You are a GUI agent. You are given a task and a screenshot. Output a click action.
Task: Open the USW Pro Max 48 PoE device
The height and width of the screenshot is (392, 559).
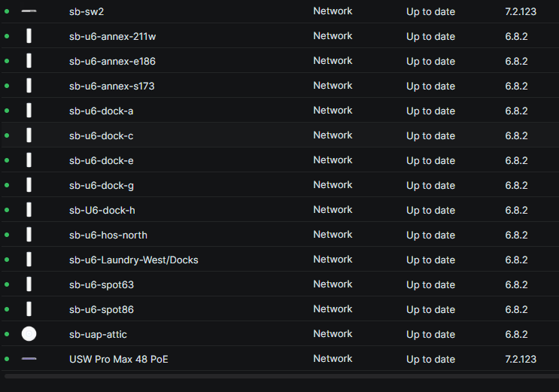click(x=118, y=359)
